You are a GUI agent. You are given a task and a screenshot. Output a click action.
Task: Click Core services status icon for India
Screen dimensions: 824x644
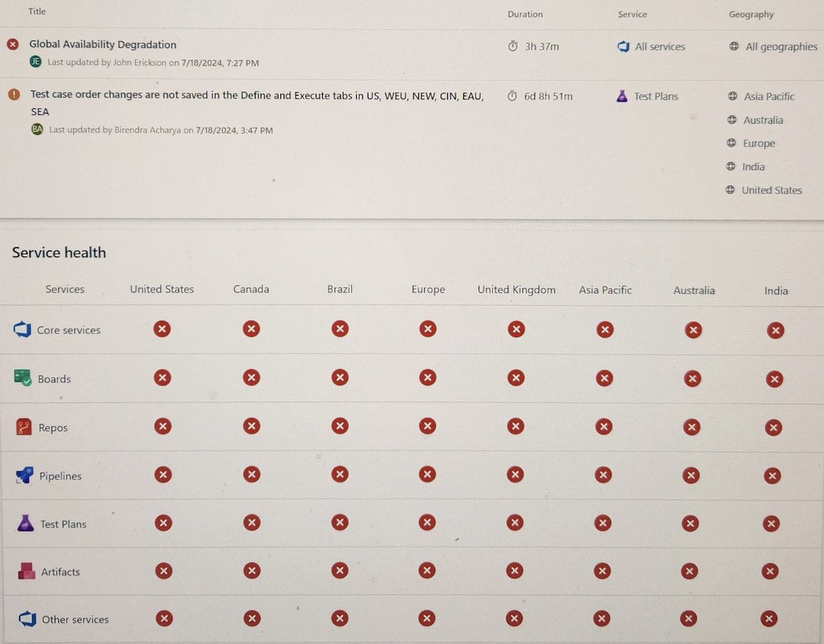pyautogui.click(x=775, y=331)
